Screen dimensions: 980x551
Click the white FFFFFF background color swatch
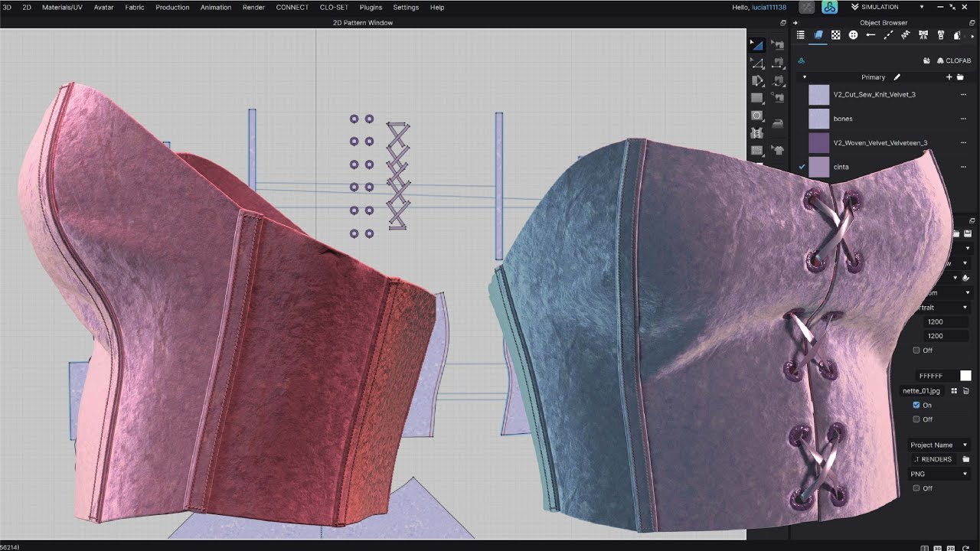(965, 376)
